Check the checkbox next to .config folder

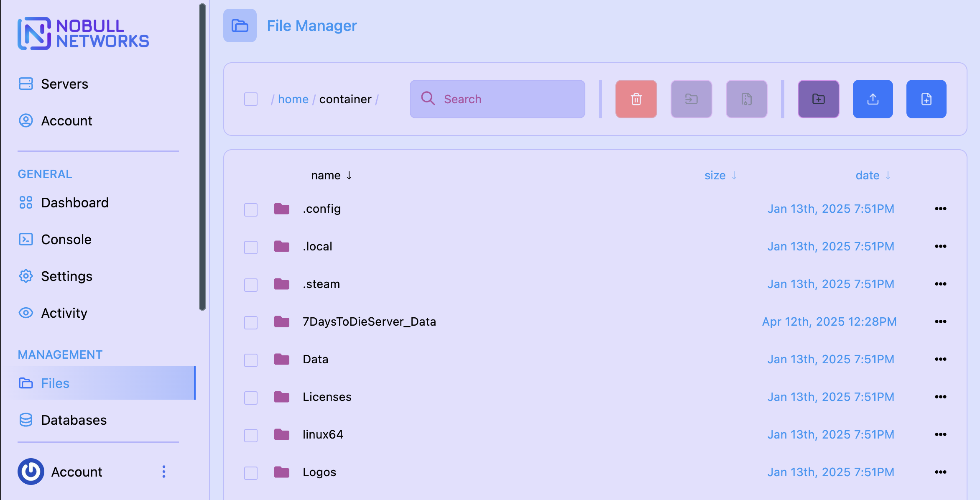(x=250, y=209)
